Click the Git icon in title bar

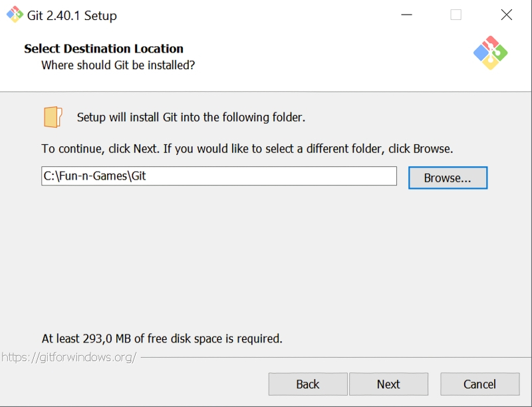14,15
